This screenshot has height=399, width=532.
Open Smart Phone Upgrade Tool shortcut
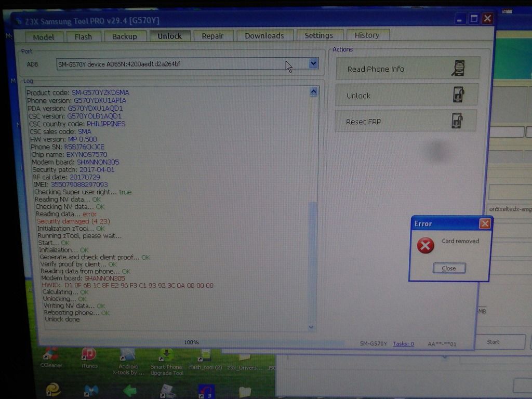pyautogui.click(x=166, y=362)
